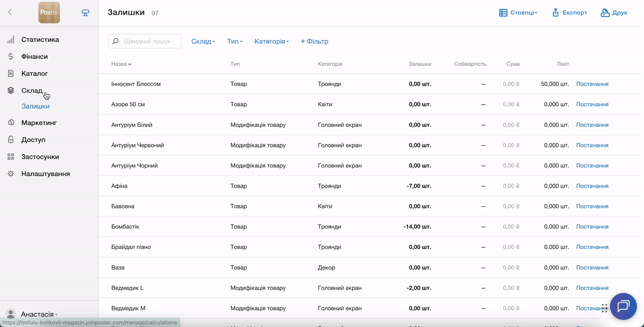Click Постачання link for Інносент Блоссом
Screen dimensions: 644x327
592,84
